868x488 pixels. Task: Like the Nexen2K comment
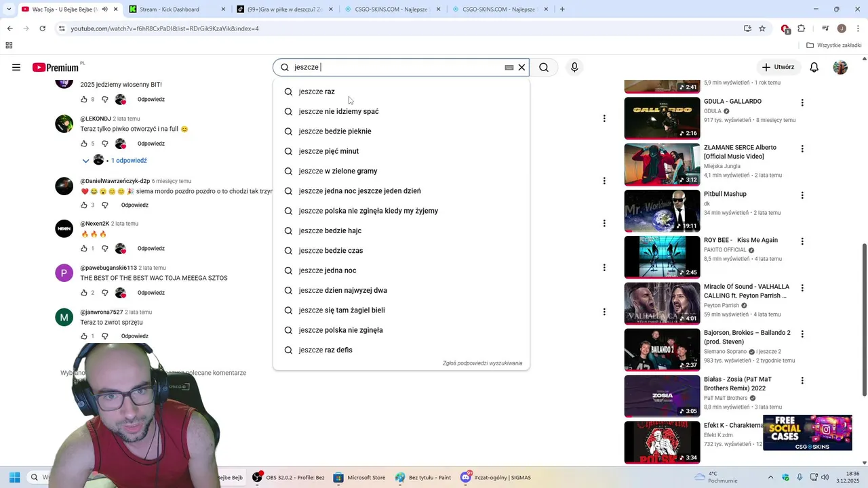coord(84,249)
